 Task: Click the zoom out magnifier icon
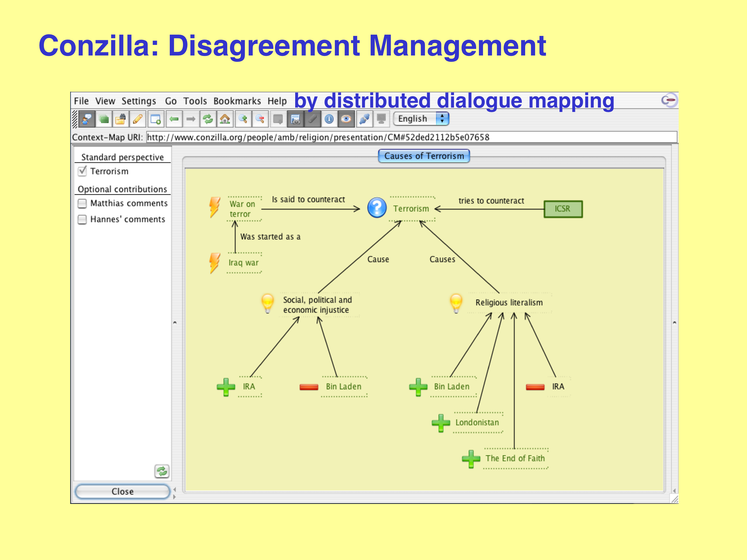click(x=260, y=119)
